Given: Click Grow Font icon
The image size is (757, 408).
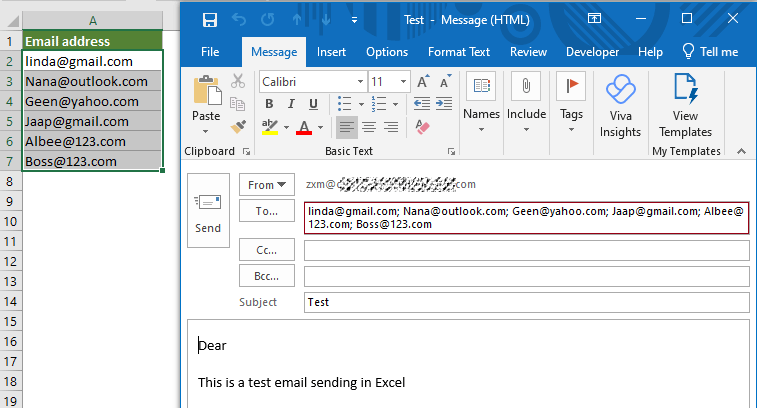Looking at the screenshot, I should (x=423, y=82).
